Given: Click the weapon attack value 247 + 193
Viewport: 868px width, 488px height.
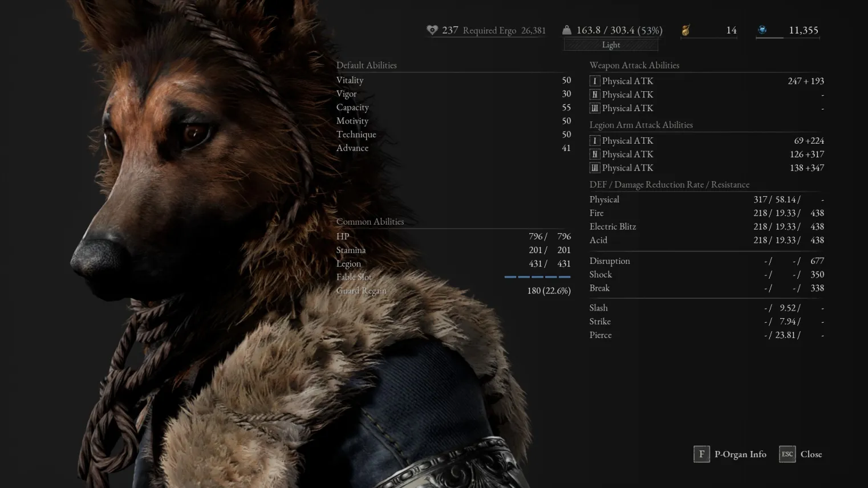Looking at the screenshot, I should (806, 81).
